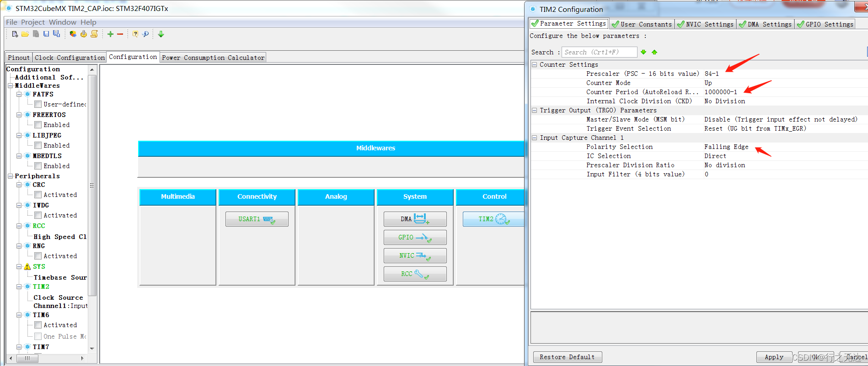
Task: Open USART1 configuration under Connectivity
Action: tap(257, 219)
